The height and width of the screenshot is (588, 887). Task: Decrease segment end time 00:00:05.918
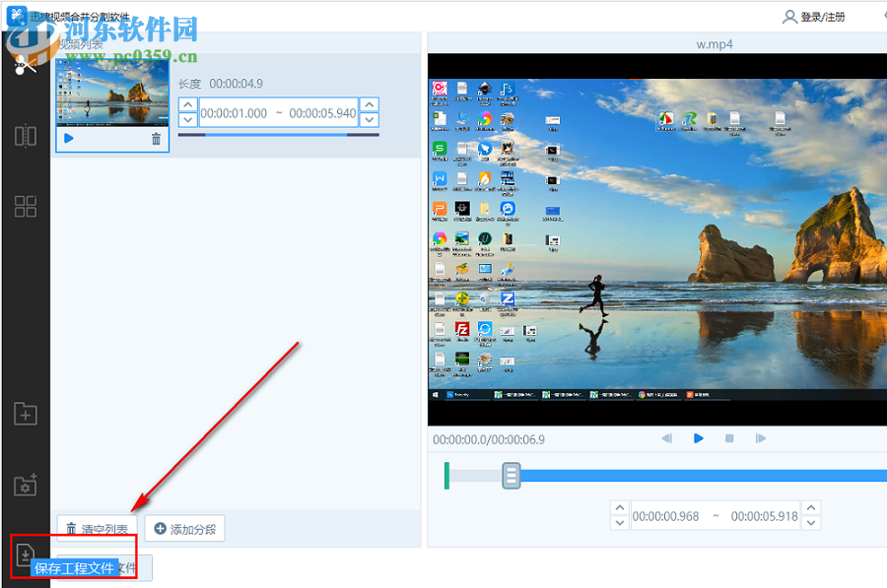point(811,522)
